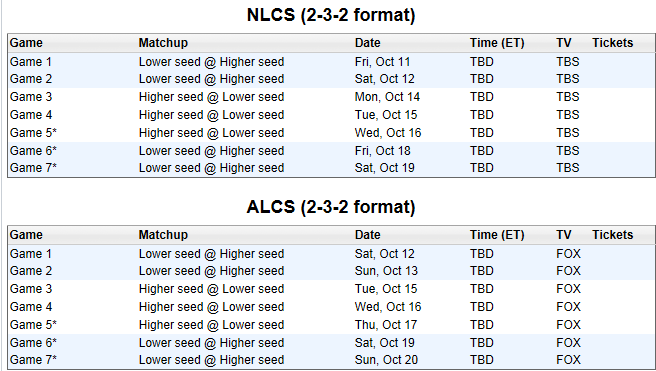This screenshot has height=371, width=656.
Task: Click the Sun, Oct 20 date cell
Action: [x=386, y=360]
